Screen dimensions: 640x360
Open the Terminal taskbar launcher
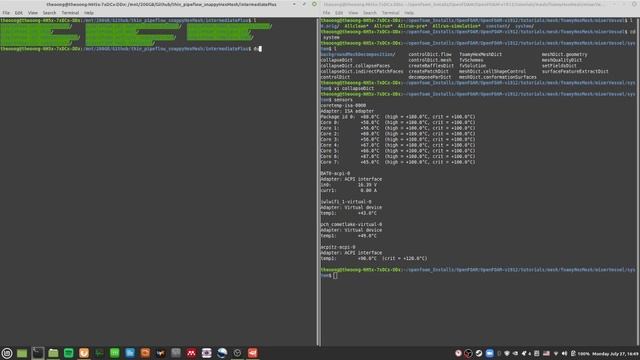point(38,353)
